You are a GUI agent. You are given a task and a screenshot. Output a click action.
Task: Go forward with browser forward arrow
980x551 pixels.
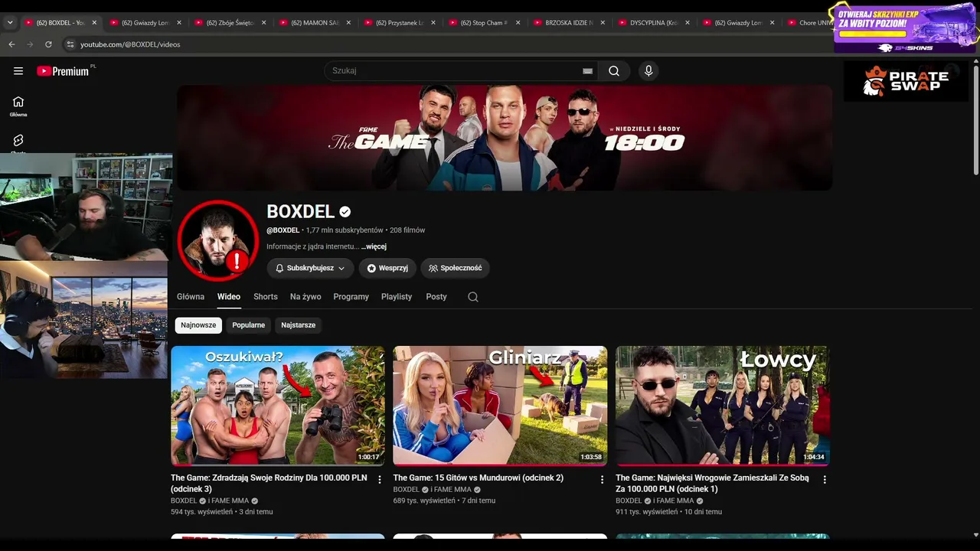[x=30, y=44]
